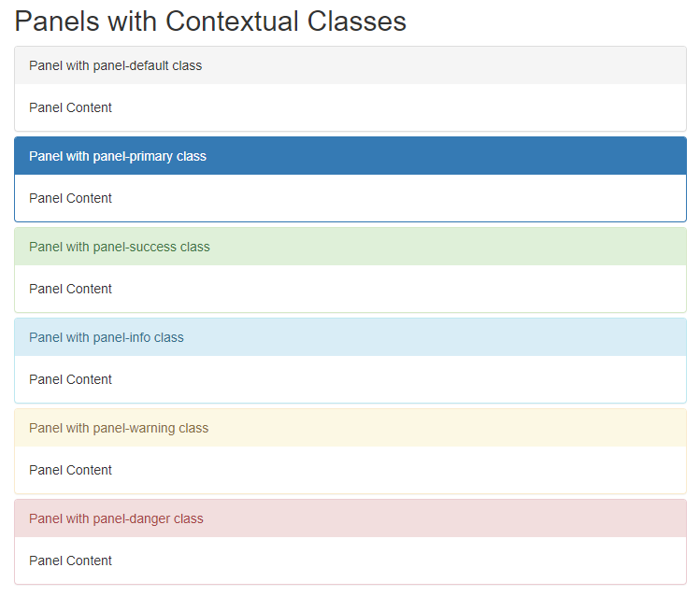This screenshot has height=596, width=700.
Task: Select the 'Panel with panel-default class' header text
Action: (x=115, y=65)
